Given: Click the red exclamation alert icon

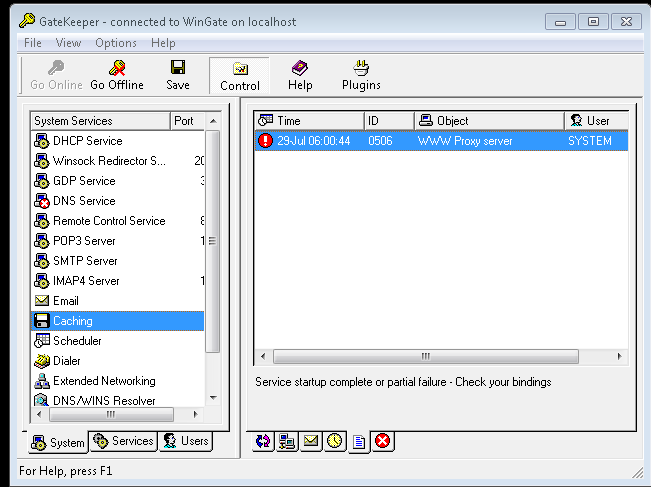Looking at the screenshot, I should [265, 141].
